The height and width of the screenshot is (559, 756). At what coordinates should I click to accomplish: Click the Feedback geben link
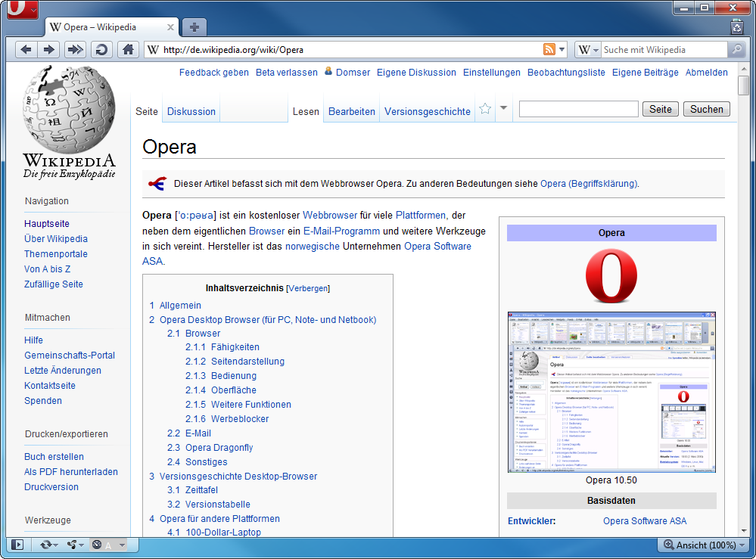tap(214, 73)
